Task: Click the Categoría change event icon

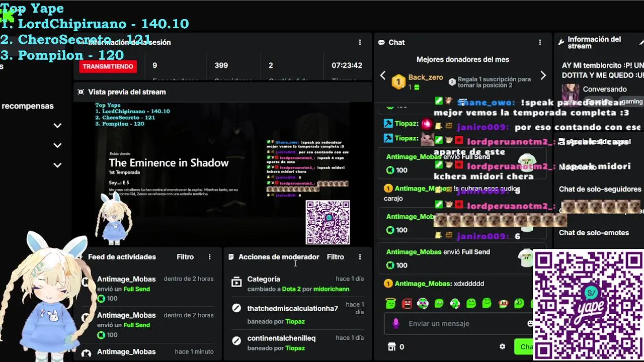Action: (236, 283)
